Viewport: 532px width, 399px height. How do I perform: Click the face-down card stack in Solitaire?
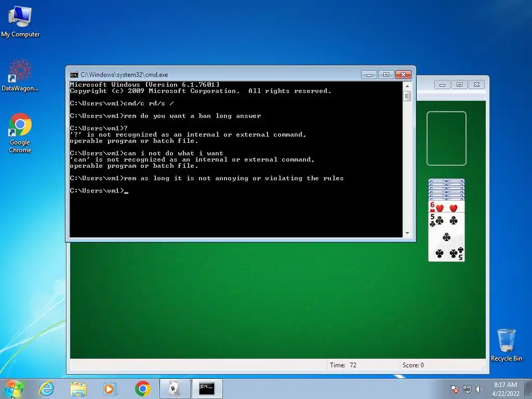tap(446, 190)
